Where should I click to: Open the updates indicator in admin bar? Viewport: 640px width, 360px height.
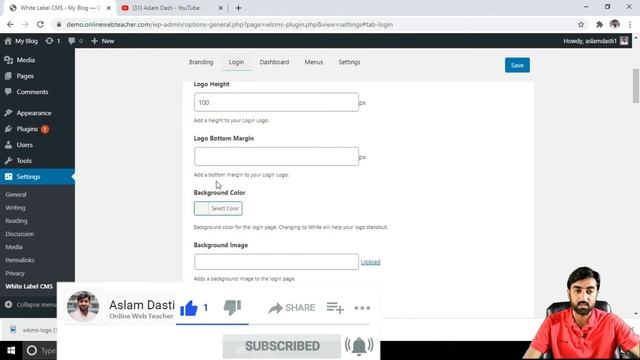click(x=53, y=41)
